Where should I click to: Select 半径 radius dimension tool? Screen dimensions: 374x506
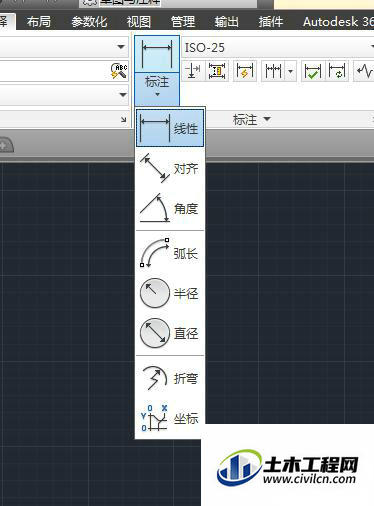(x=170, y=293)
